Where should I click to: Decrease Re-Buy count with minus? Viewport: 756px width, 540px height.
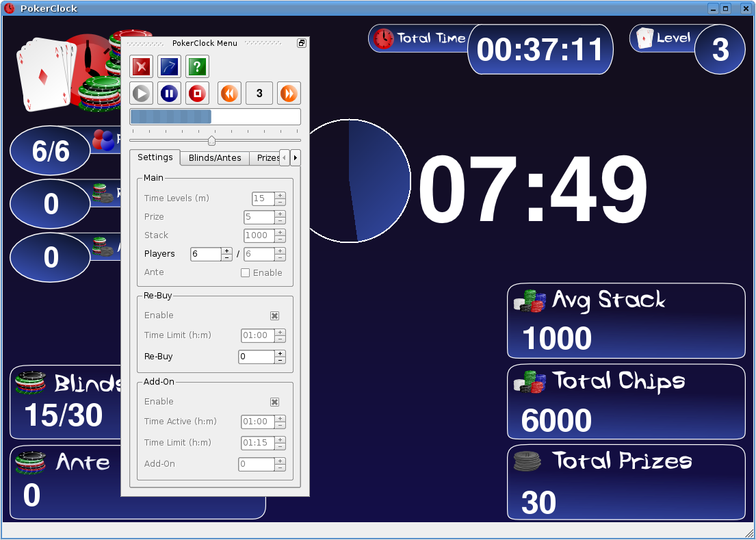coord(280,360)
